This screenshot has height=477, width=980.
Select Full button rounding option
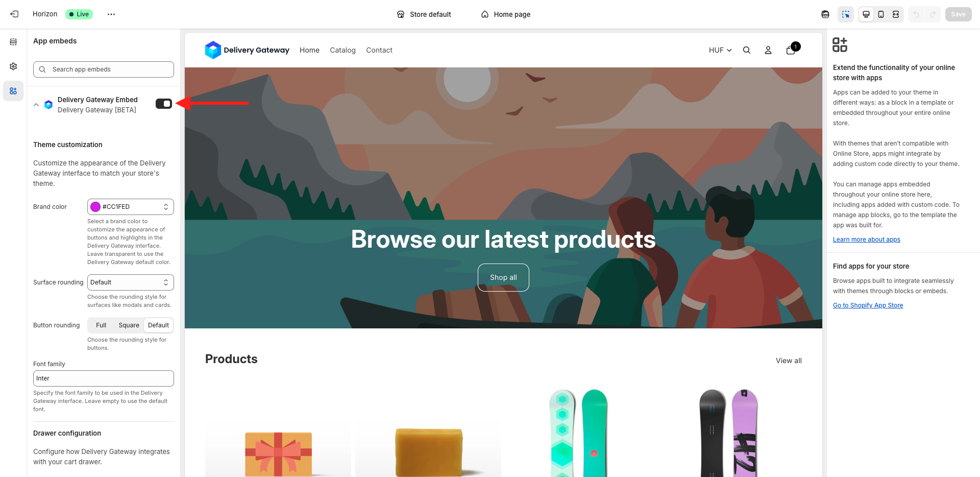[101, 325]
